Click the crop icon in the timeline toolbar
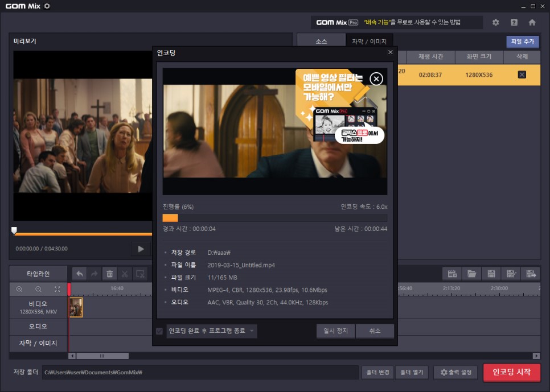This screenshot has width=550, height=392. click(x=140, y=274)
